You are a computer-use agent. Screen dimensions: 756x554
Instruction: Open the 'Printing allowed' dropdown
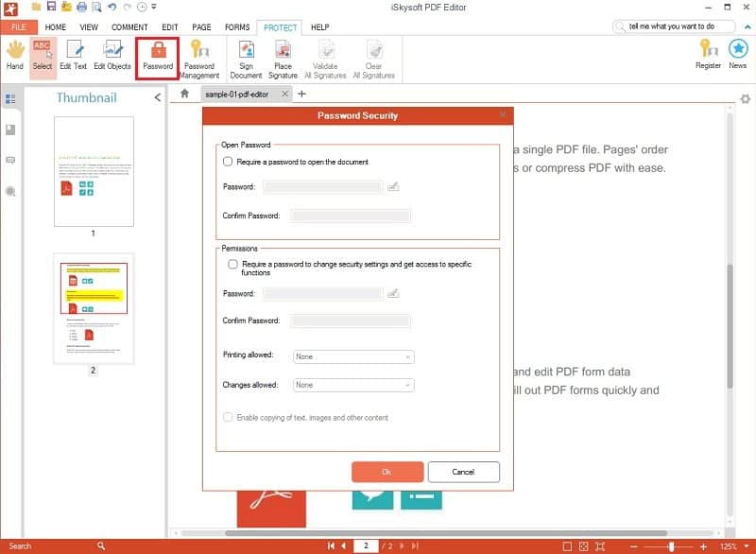(x=407, y=356)
